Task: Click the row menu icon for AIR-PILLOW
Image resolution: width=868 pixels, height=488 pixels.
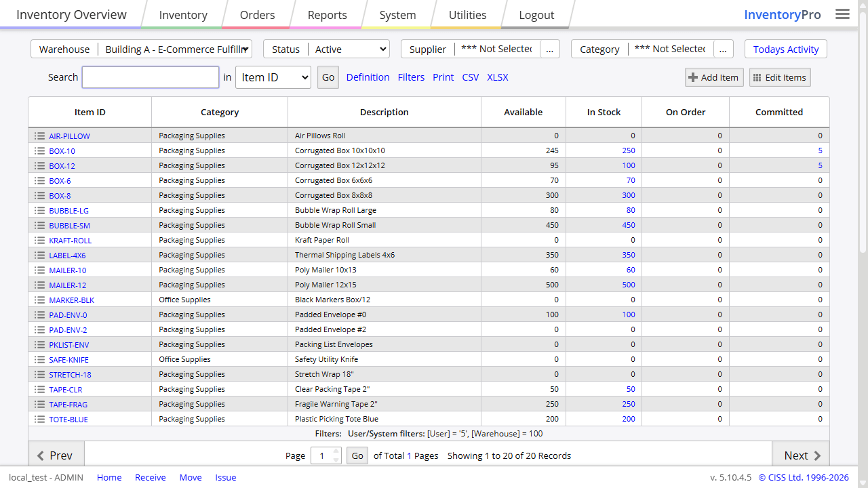Action: 39,136
